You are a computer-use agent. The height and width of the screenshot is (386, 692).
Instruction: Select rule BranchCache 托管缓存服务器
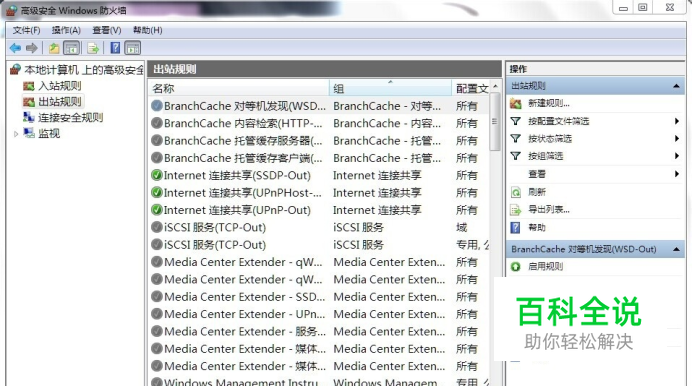[x=243, y=140]
